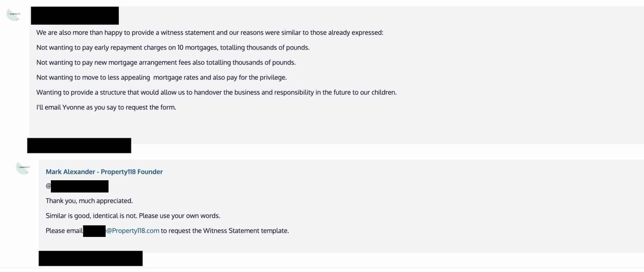Click the @Property118.com email link
Image resolution: width=644 pixels, height=272 pixels.
click(132, 230)
